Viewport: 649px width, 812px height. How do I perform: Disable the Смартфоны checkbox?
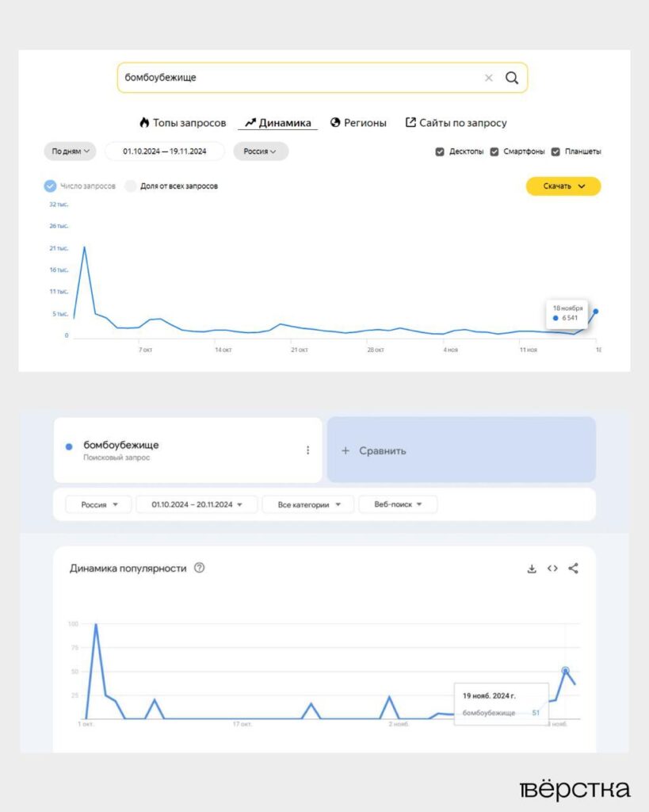point(495,150)
